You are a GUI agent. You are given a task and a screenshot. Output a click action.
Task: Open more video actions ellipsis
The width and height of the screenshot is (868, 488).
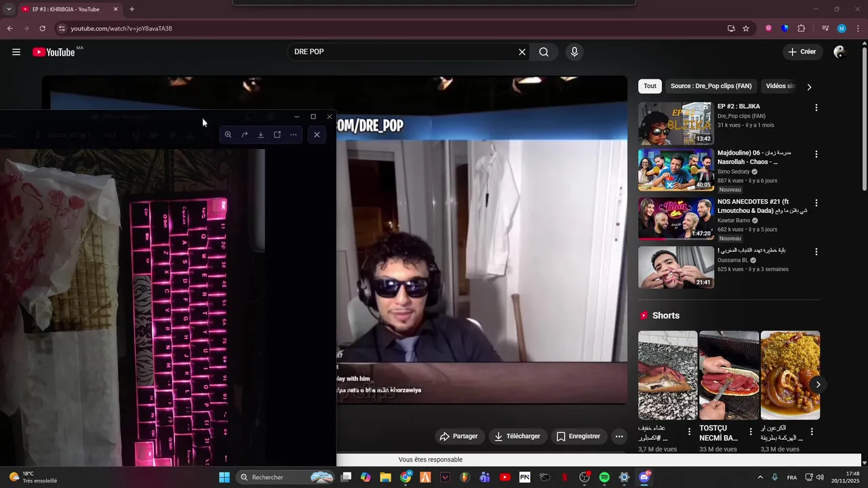click(619, 436)
